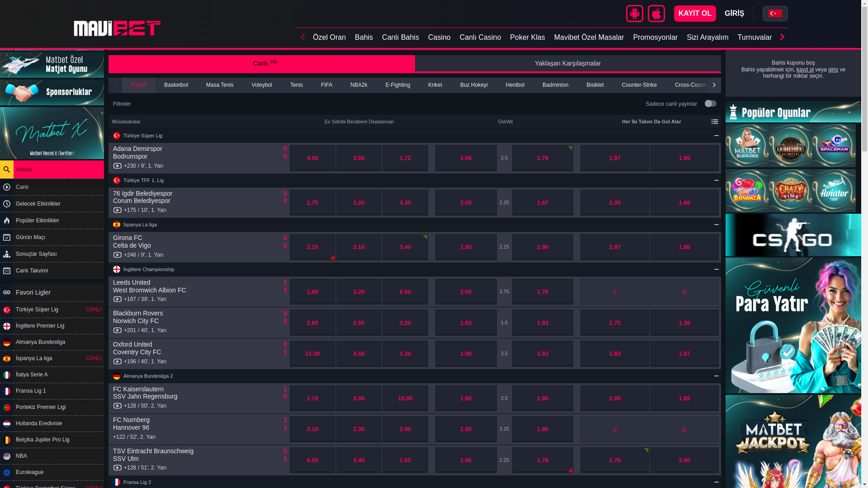868x488 pixels.
Task: Select the Voleybol sport tab
Action: (262, 85)
